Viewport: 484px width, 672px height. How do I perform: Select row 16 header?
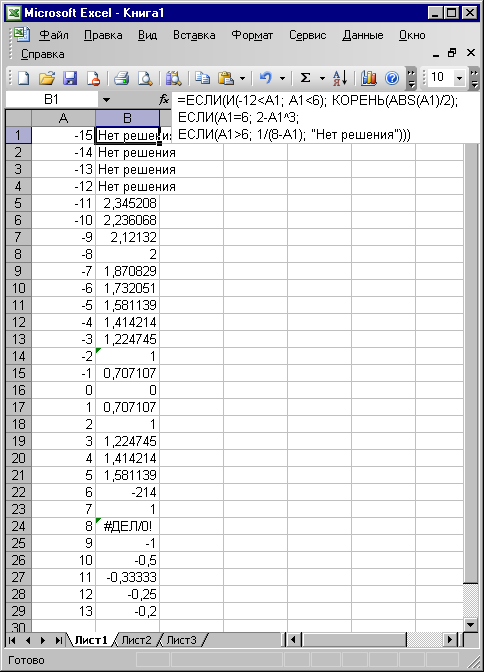click(x=18, y=390)
